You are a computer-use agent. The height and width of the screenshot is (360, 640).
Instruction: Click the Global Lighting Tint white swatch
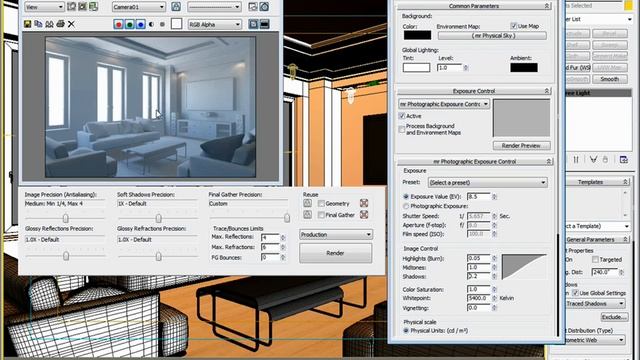416,68
